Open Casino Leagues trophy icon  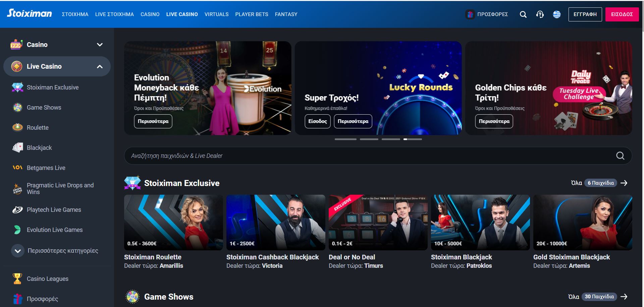(17, 279)
